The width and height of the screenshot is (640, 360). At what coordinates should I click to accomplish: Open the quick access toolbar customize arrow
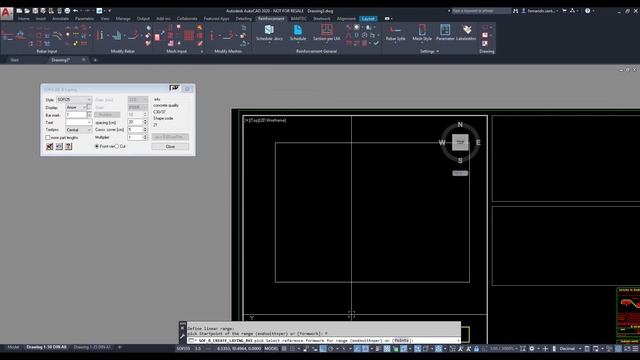(x=109, y=11)
